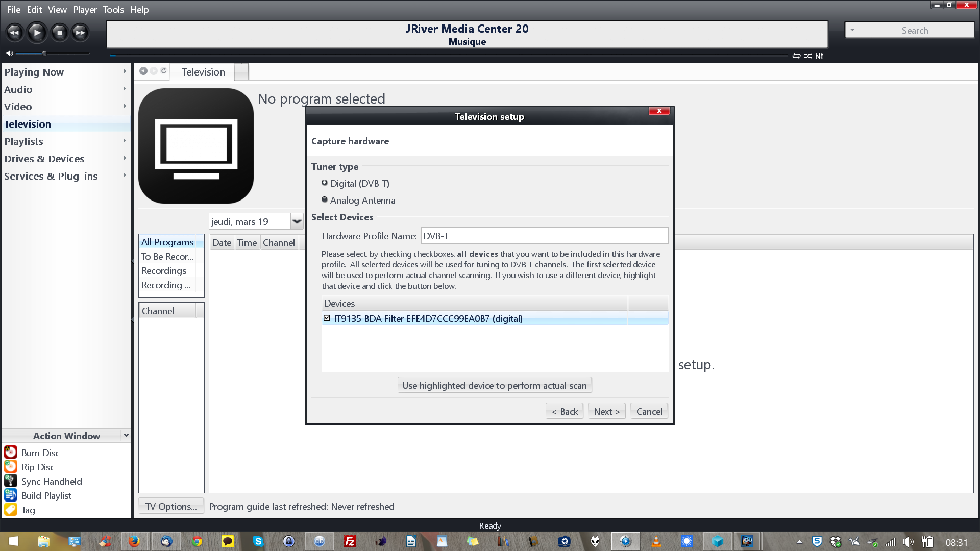Open Windows Start button
This screenshot has width=980, height=551.
[14, 541]
